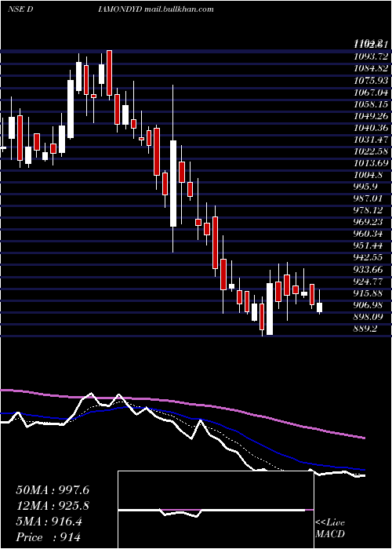Select the 995.9 axis value
The height and width of the screenshot is (549, 392).
(x=366, y=187)
